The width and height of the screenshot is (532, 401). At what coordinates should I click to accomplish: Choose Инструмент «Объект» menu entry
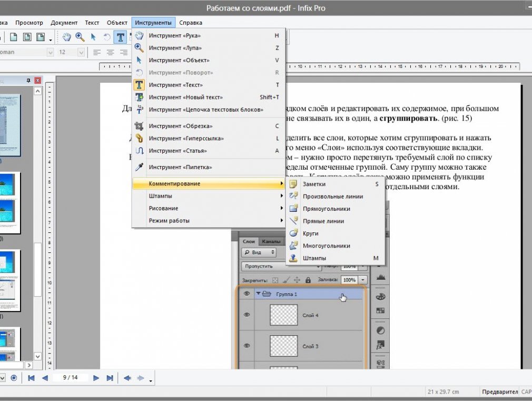coord(209,60)
